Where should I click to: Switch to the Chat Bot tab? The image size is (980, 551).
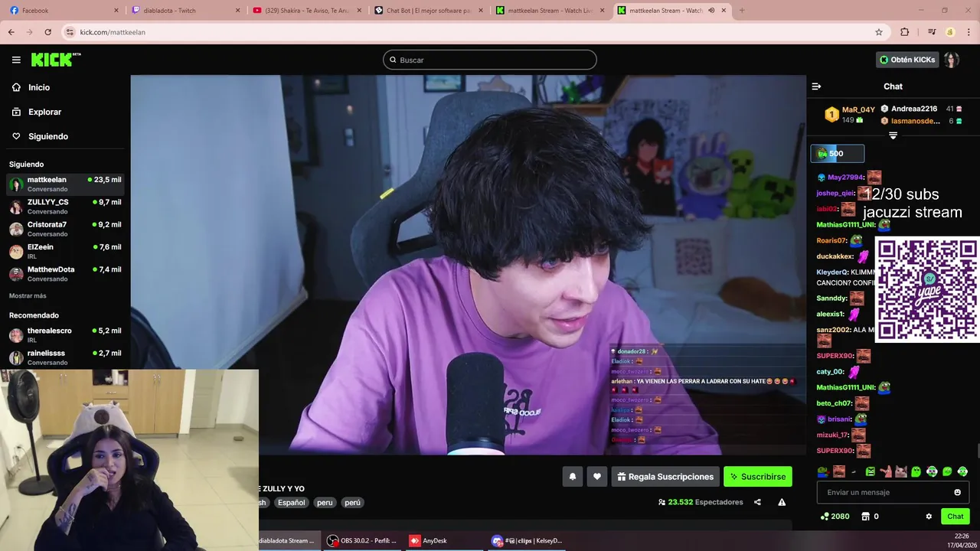point(429,11)
